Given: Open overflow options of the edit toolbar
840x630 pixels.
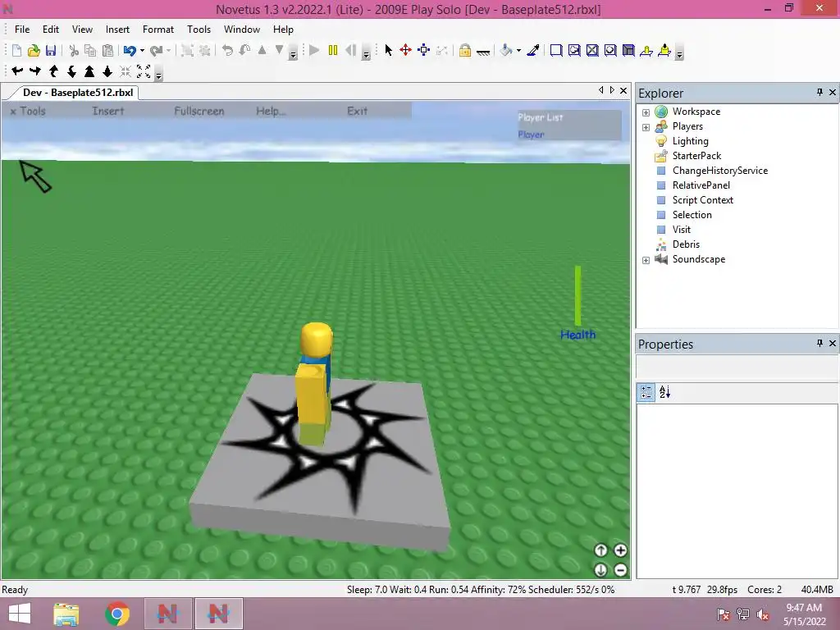Looking at the screenshot, I should 293,54.
